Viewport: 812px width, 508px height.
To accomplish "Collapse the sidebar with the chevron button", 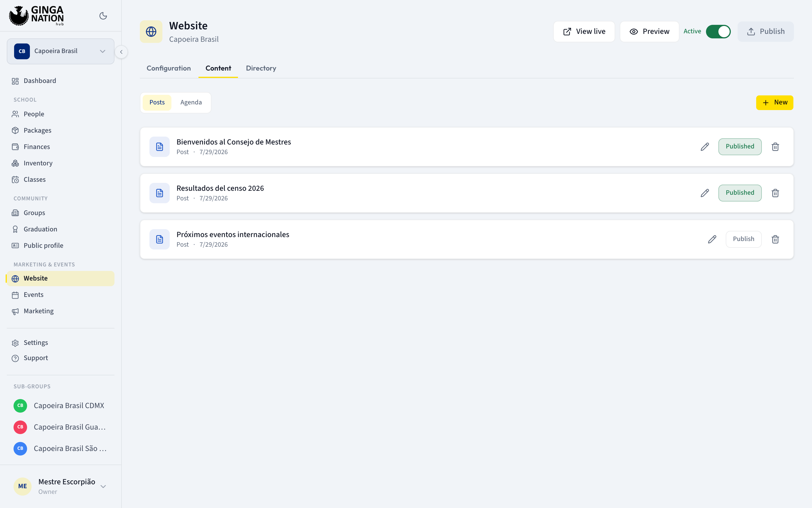I will 121,52.
